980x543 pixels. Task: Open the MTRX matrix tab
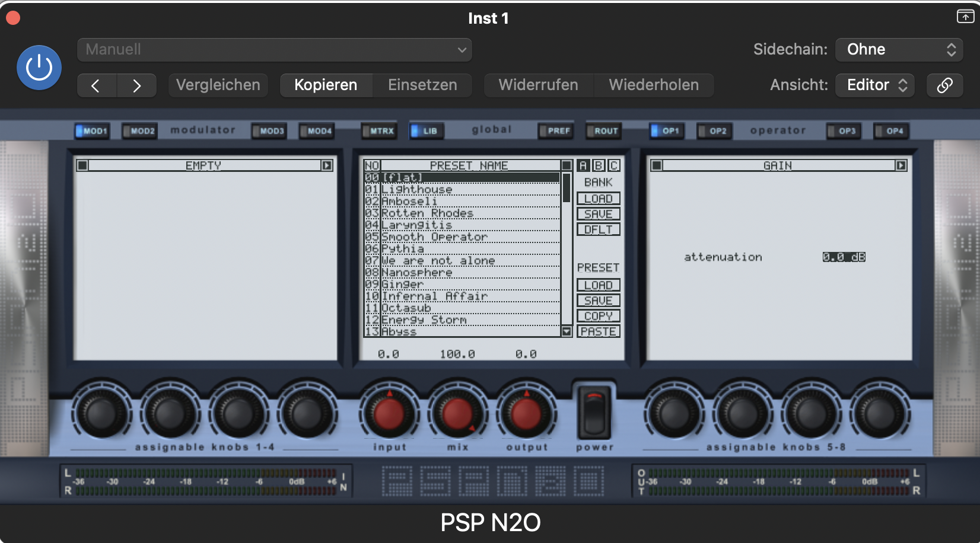(x=378, y=130)
